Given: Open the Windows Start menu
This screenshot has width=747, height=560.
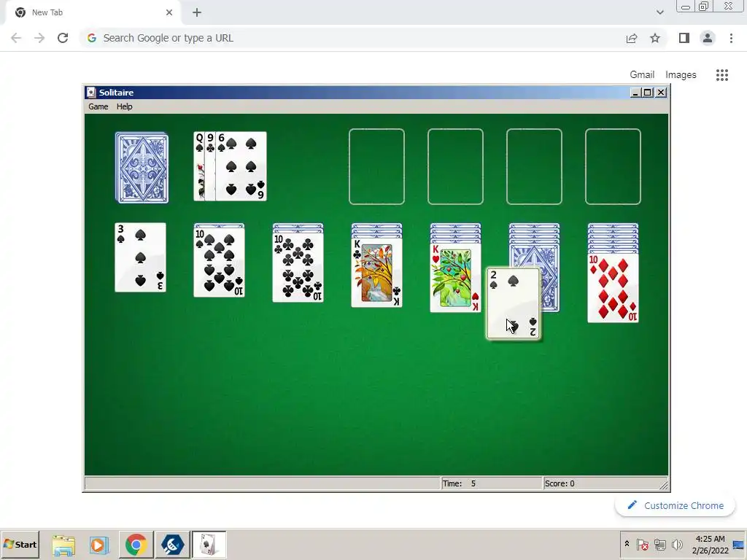Looking at the screenshot, I should [20, 544].
